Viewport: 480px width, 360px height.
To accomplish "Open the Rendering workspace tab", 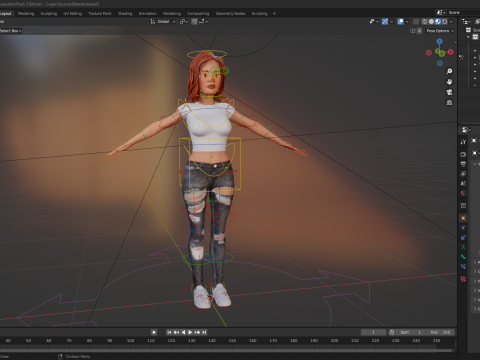I will [x=172, y=14].
